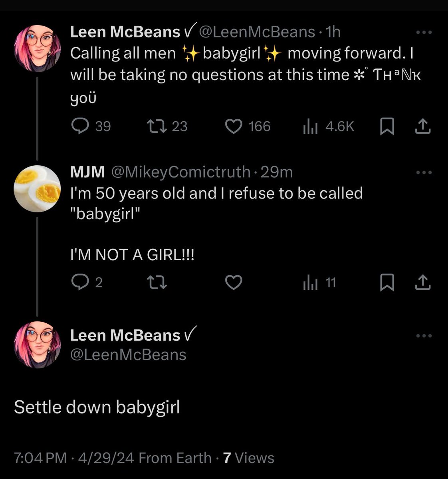Open more options for first tweet

(x=424, y=33)
